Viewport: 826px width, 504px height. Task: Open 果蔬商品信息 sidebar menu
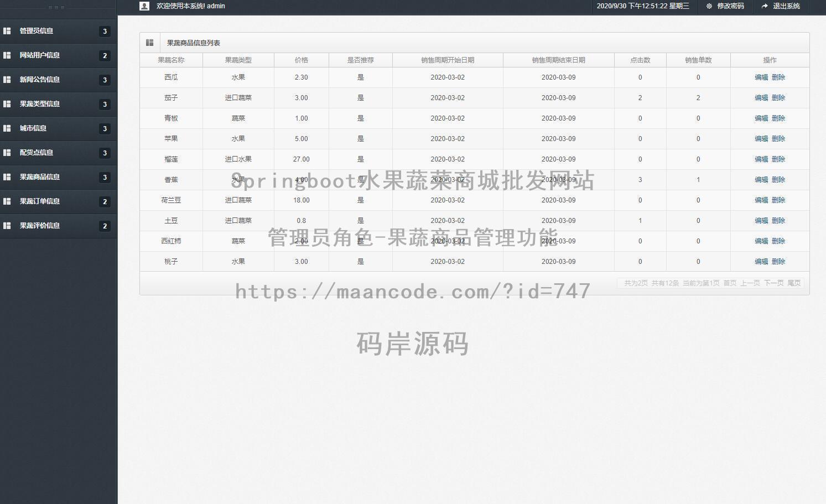[58, 177]
